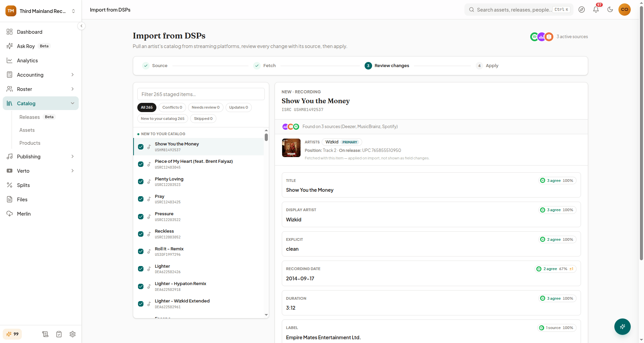Expand the Publishing submenu chevron
Viewport: 644px width, 343px height.
coord(73,156)
